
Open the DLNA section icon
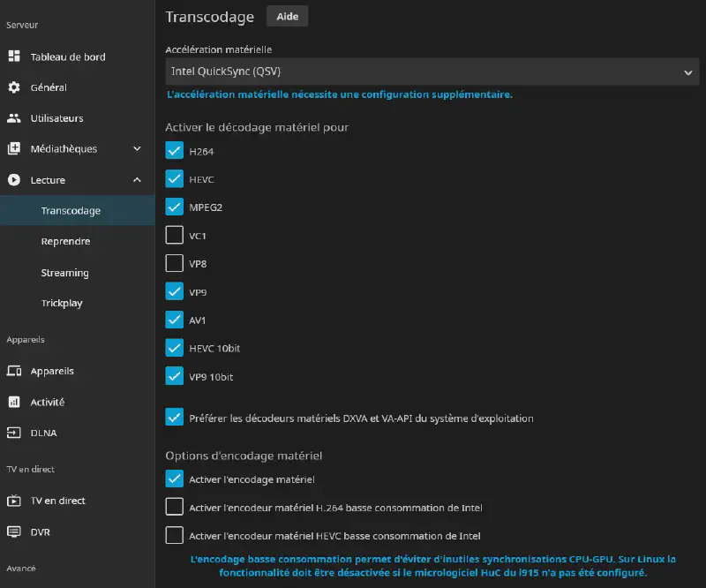[13, 433]
